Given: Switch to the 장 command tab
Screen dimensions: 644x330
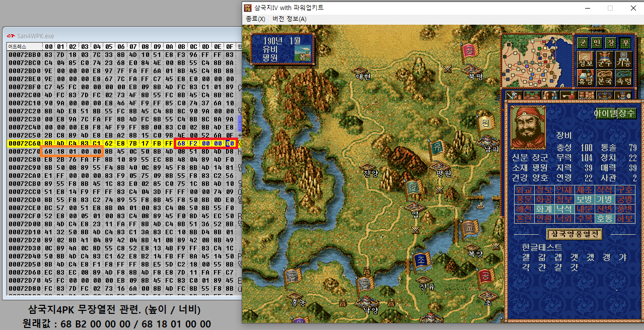Looking at the screenshot, I should coord(611,43).
